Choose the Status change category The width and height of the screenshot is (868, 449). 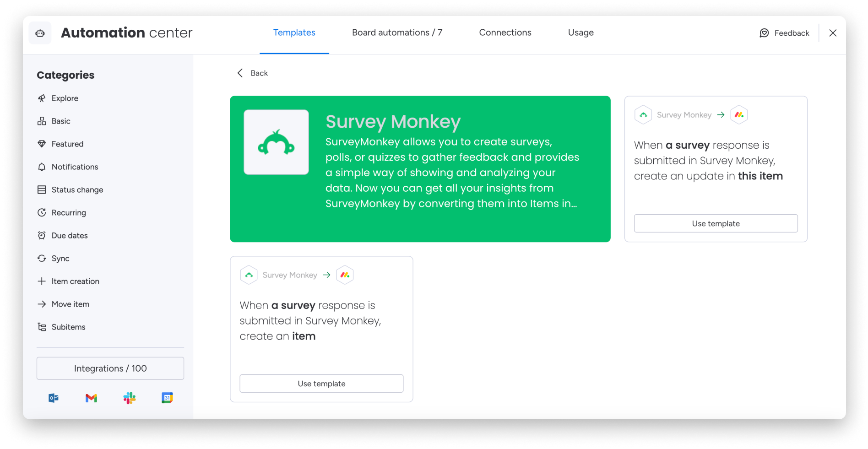coord(77,190)
